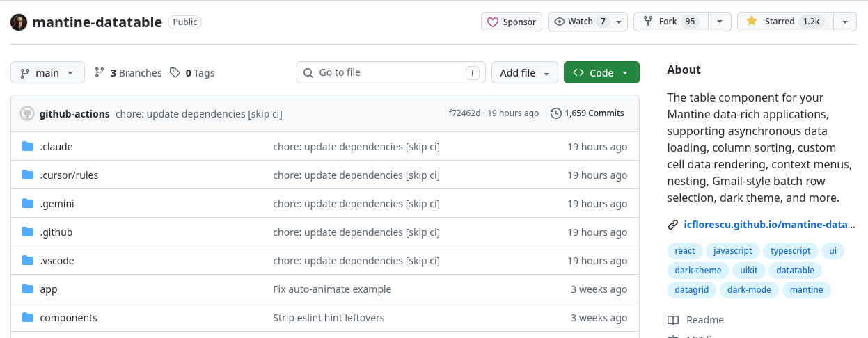
Task: Open the Add file dropdown
Action: tap(525, 72)
